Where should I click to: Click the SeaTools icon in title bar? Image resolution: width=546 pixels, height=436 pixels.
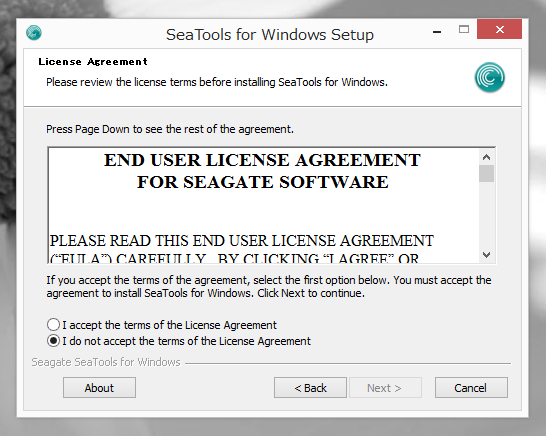[34, 33]
